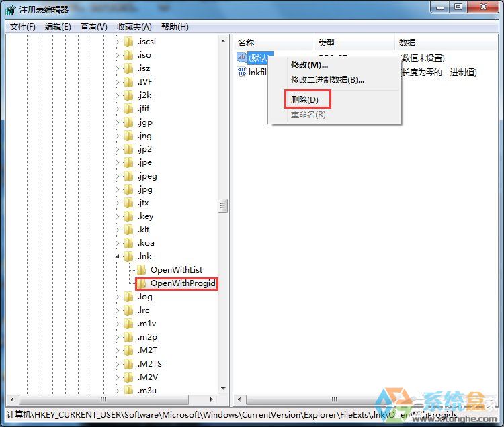The width and height of the screenshot is (504, 427).
Task: Click the OpenWithProgids folder icon
Action: (141, 283)
